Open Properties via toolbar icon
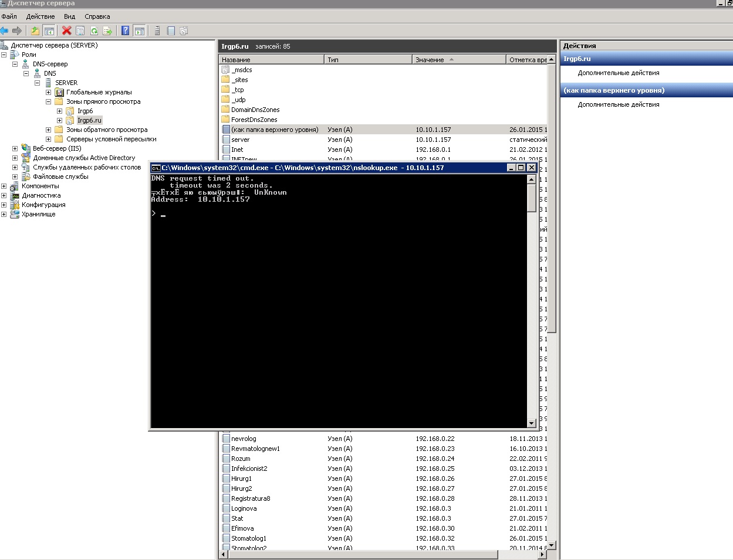The height and width of the screenshot is (560, 733). (80, 30)
